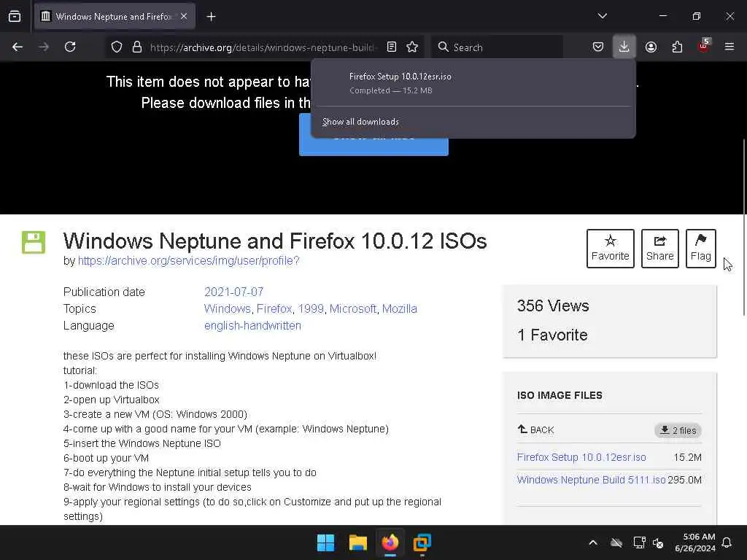Bookmark this page with star
The image size is (747, 560).
pyautogui.click(x=412, y=47)
